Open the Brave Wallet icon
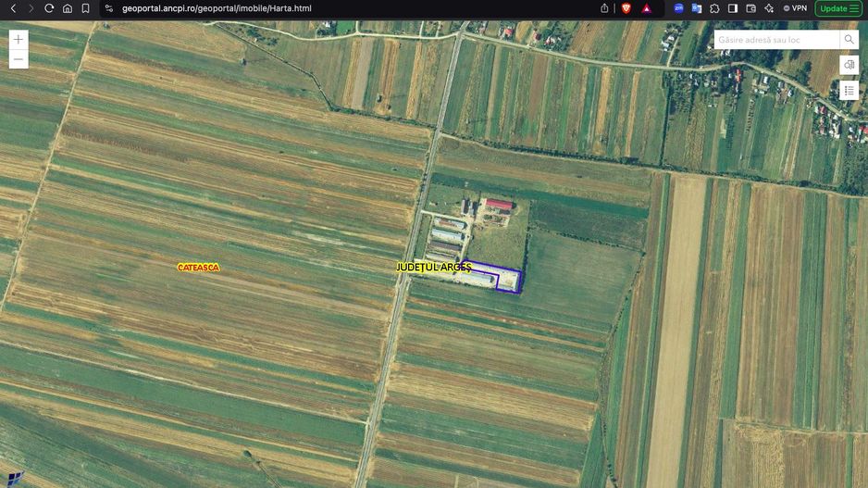868x488 pixels. point(751,8)
